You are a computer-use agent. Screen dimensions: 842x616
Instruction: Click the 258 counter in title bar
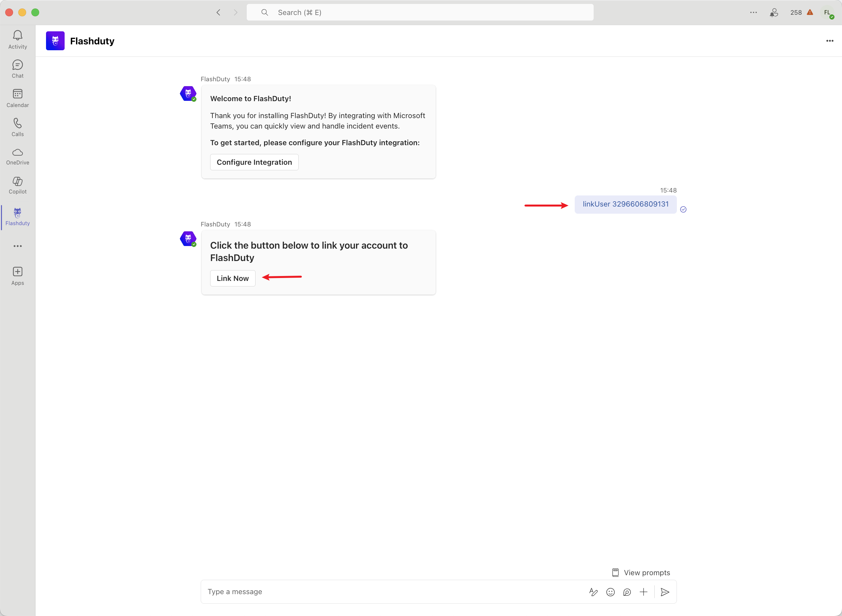pos(796,12)
